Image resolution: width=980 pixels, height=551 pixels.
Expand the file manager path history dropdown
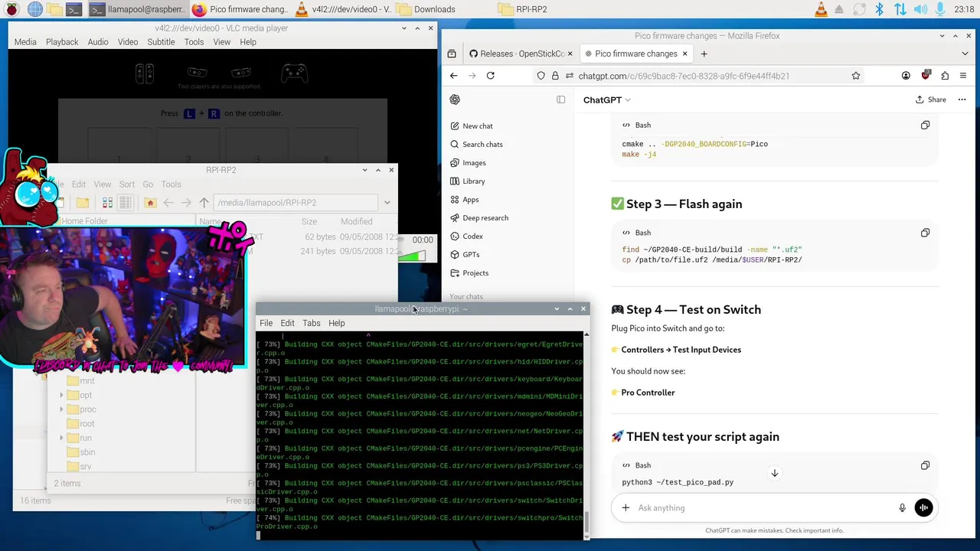[387, 203]
